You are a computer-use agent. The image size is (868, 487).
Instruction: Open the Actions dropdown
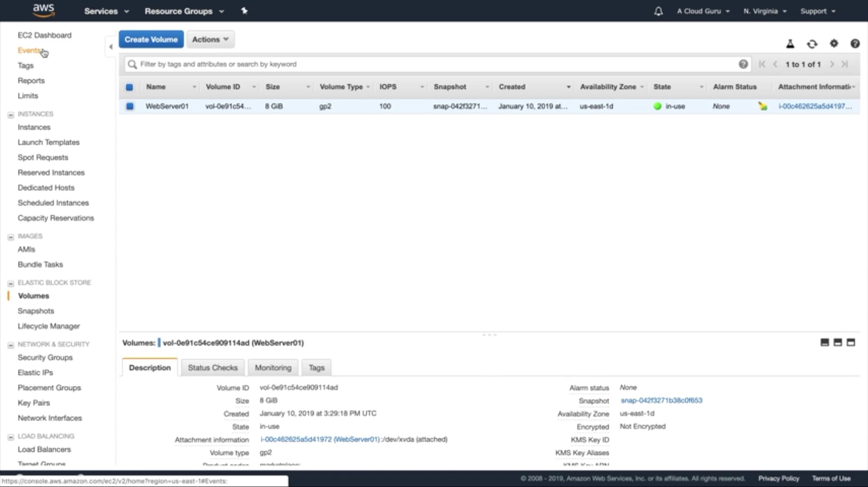(x=210, y=39)
